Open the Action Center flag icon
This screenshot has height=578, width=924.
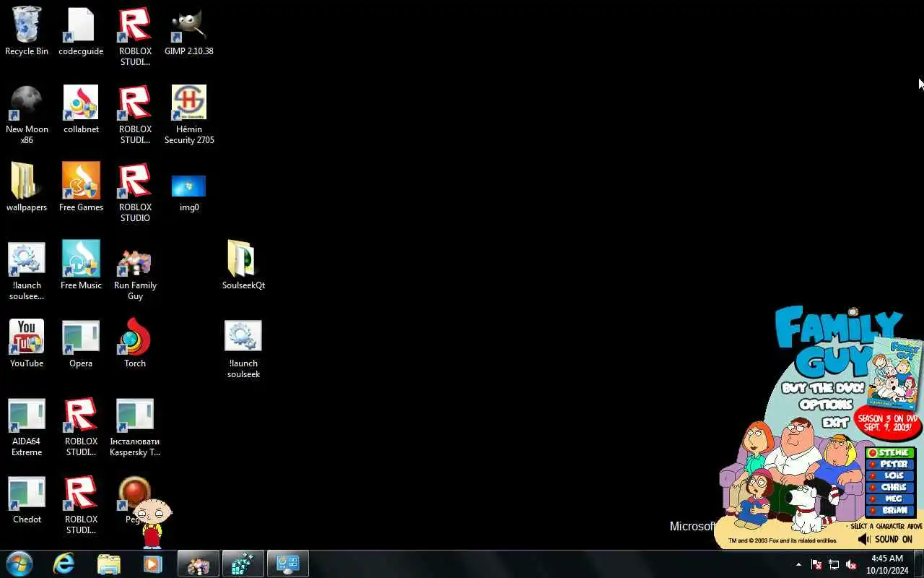[x=816, y=564]
